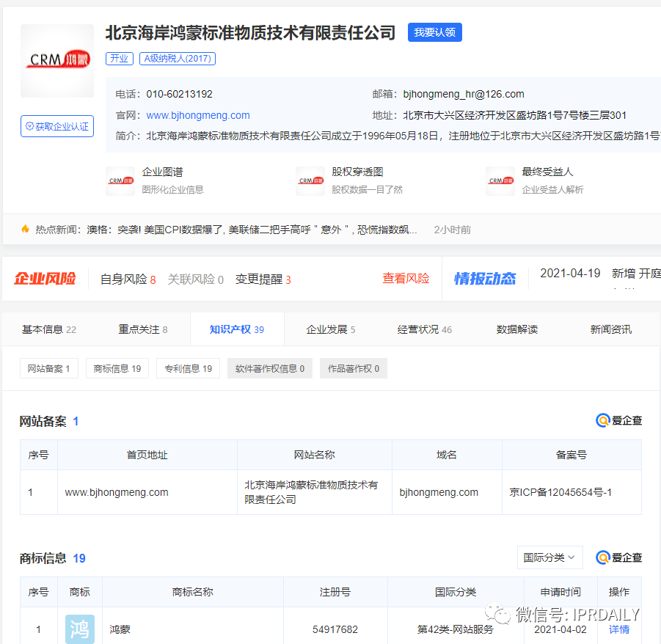The height and width of the screenshot is (644, 661).
Task: Click 自身风险 8 risk item
Action: (x=128, y=279)
